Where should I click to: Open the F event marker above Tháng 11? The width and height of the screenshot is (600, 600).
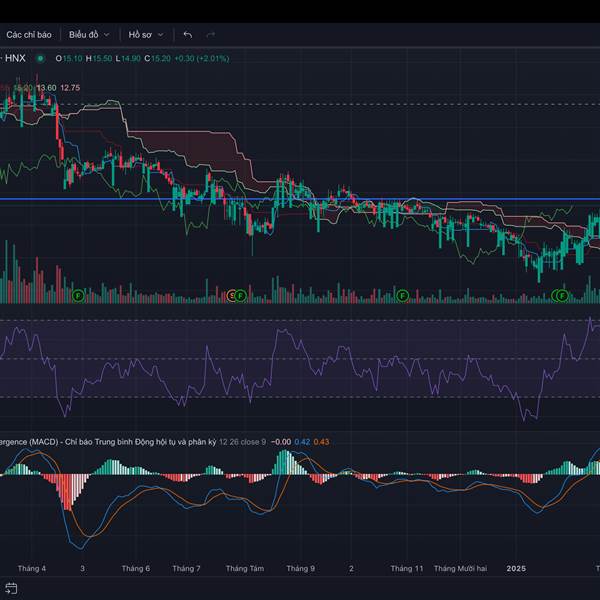click(x=403, y=295)
